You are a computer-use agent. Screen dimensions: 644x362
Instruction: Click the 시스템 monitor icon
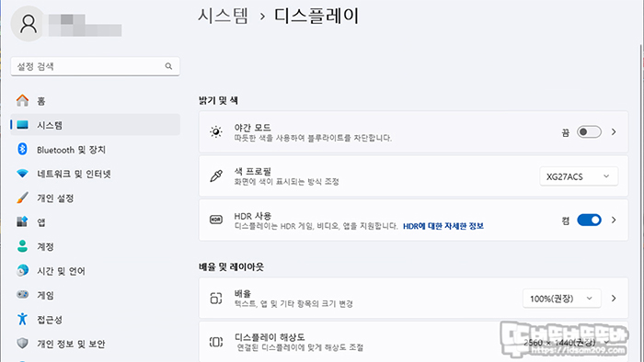(23, 125)
